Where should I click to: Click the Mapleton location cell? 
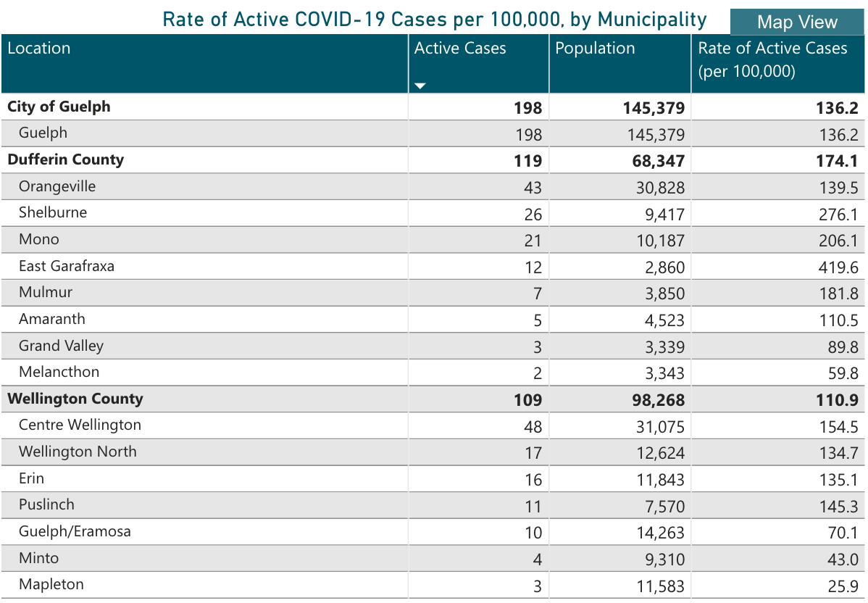[51, 584]
